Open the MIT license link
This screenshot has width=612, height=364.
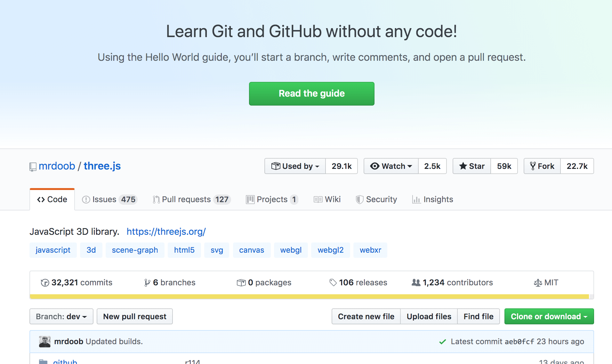pyautogui.click(x=546, y=282)
